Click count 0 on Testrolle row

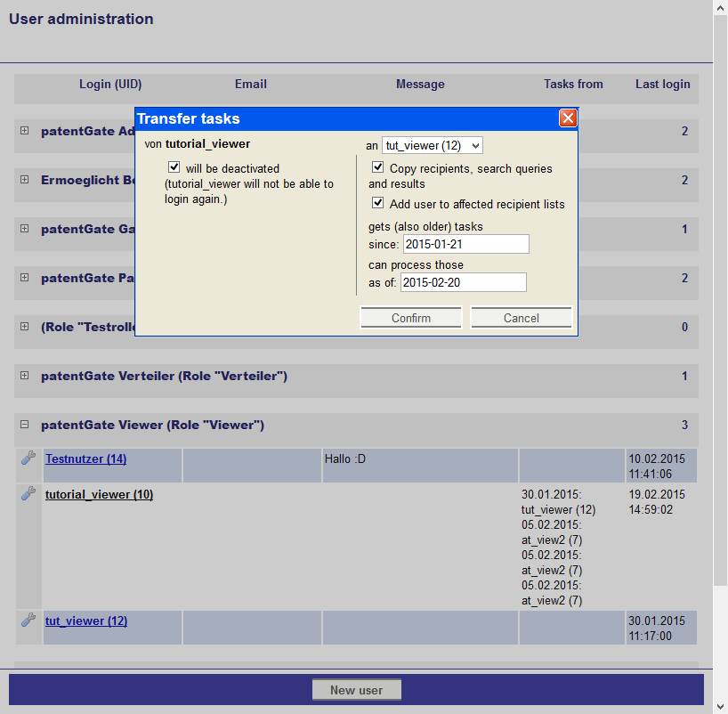click(x=684, y=327)
